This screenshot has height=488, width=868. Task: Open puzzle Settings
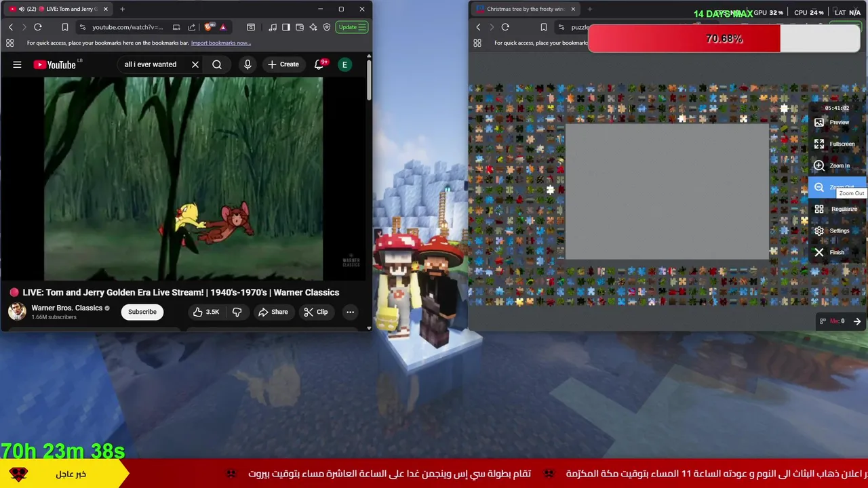tap(837, 230)
